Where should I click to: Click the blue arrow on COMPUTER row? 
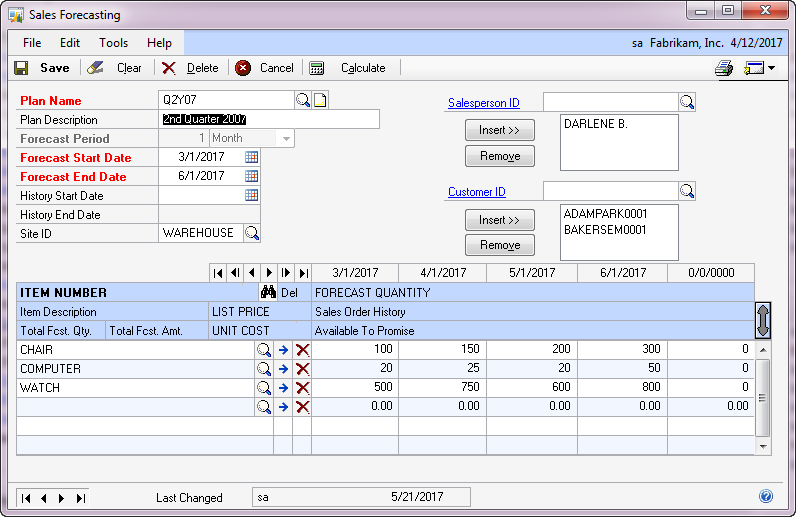click(283, 369)
